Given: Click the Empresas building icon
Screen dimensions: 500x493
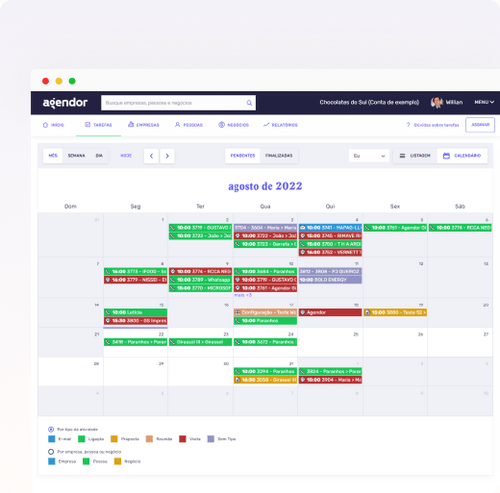Looking at the screenshot, I should (x=131, y=124).
